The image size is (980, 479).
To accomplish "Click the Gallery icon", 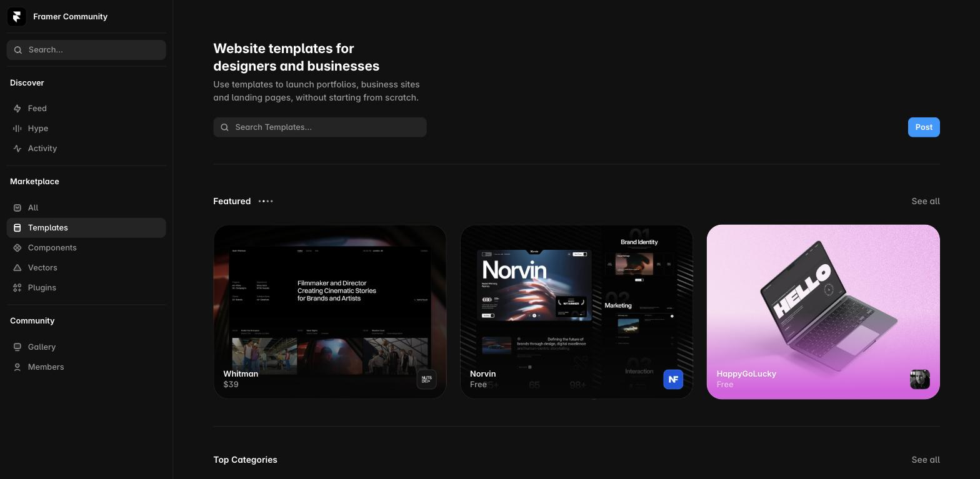I will point(17,347).
